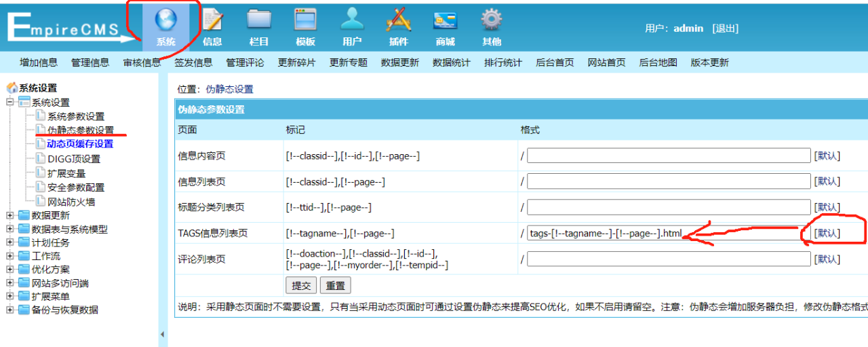Screen dimensions: 868x347
Task: Click the 退出 logout link
Action: pyautogui.click(x=725, y=29)
